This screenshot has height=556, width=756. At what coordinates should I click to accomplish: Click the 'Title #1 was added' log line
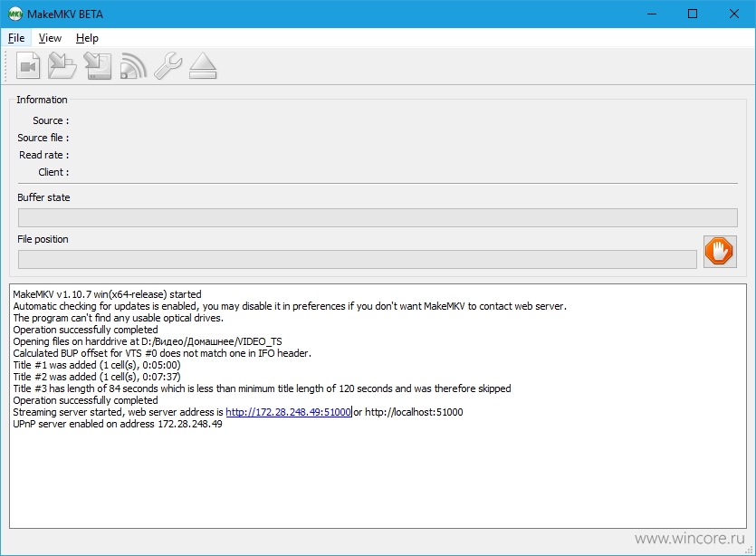[97, 365]
